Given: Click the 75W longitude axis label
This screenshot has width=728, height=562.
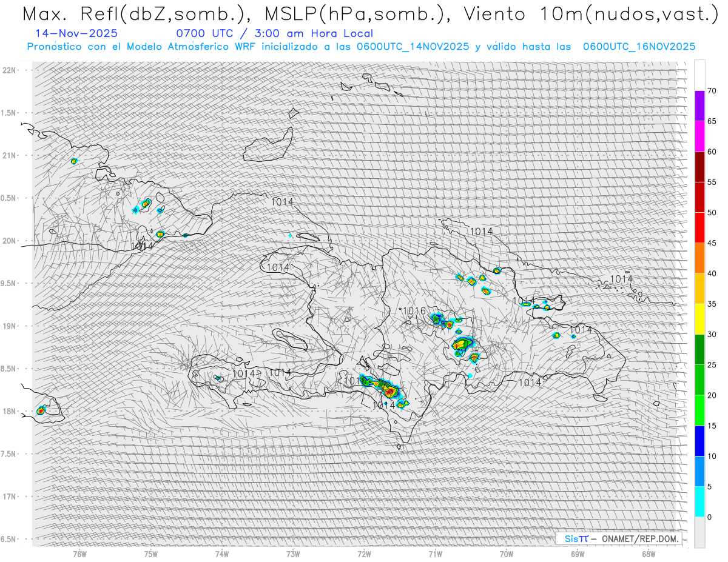Looking at the screenshot, I should click(x=151, y=554).
